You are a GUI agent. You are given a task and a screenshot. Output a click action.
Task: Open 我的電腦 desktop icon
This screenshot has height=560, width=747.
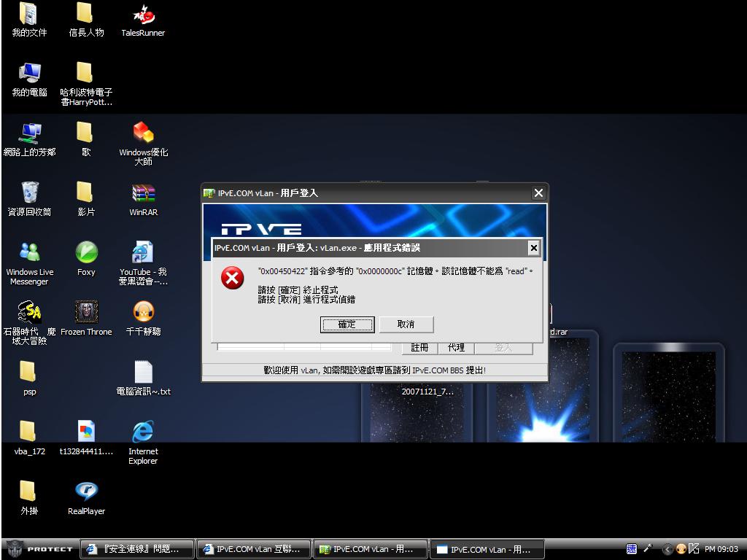(x=29, y=80)
